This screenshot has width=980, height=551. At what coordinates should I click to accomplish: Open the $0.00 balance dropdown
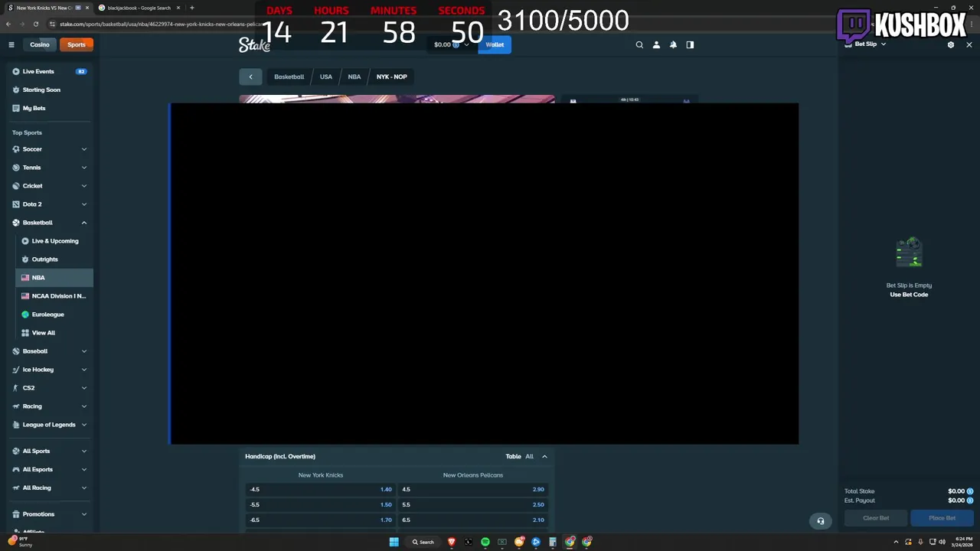pos(452,44)
